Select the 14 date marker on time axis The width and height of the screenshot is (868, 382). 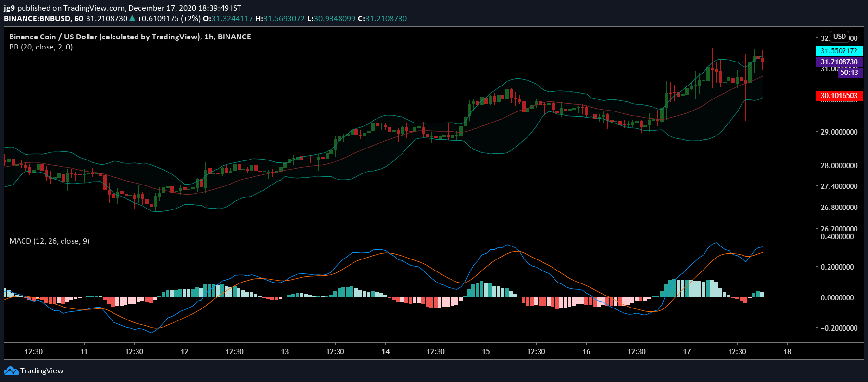(x=386, y=352)
